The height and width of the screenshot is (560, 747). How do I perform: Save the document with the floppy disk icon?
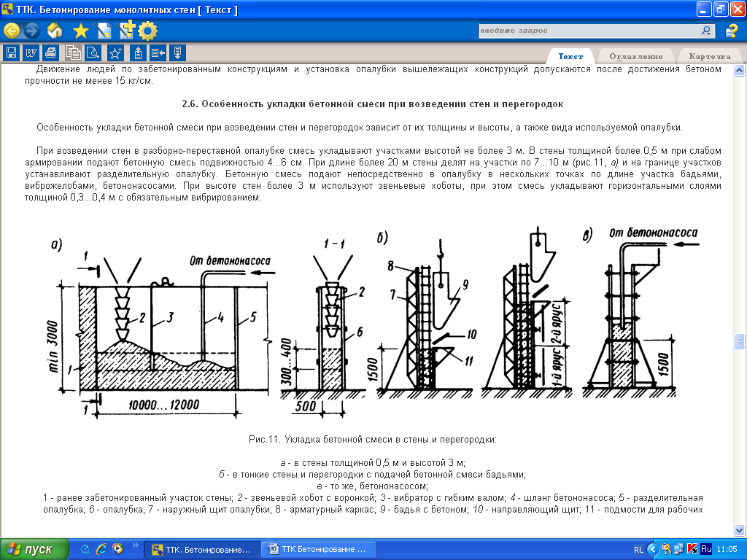coord(11,52)
